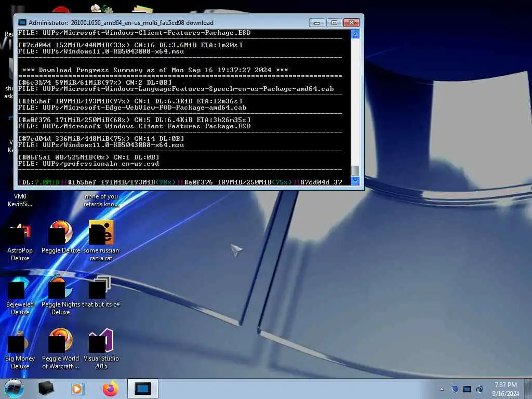Launch the Peggle World of Warcraft icon
Viewport: 532px width, 399px height.
(x=60, y=350)
